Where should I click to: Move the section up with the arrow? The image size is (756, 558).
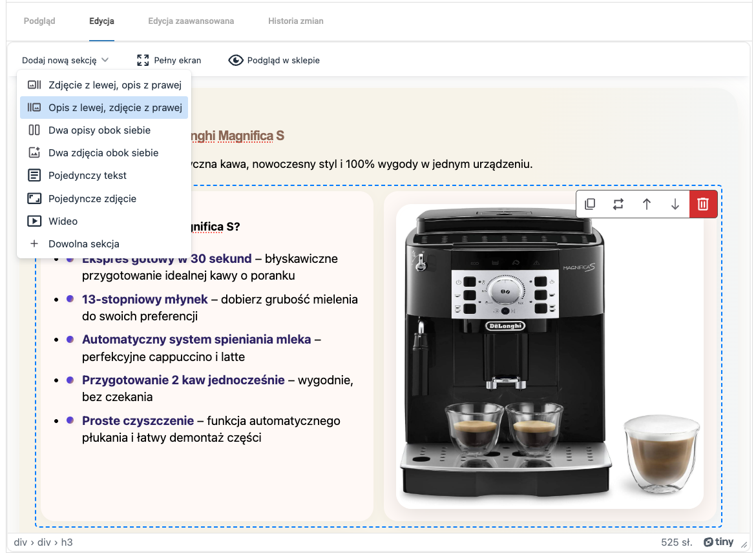pos(647,204)
